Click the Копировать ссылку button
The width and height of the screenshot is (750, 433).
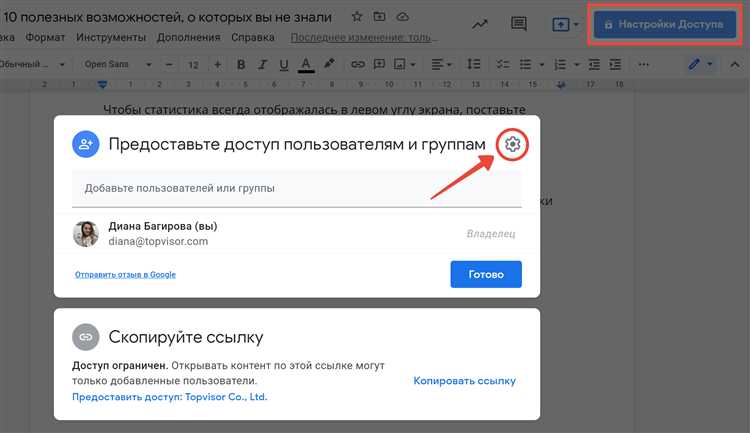(464, 381)
